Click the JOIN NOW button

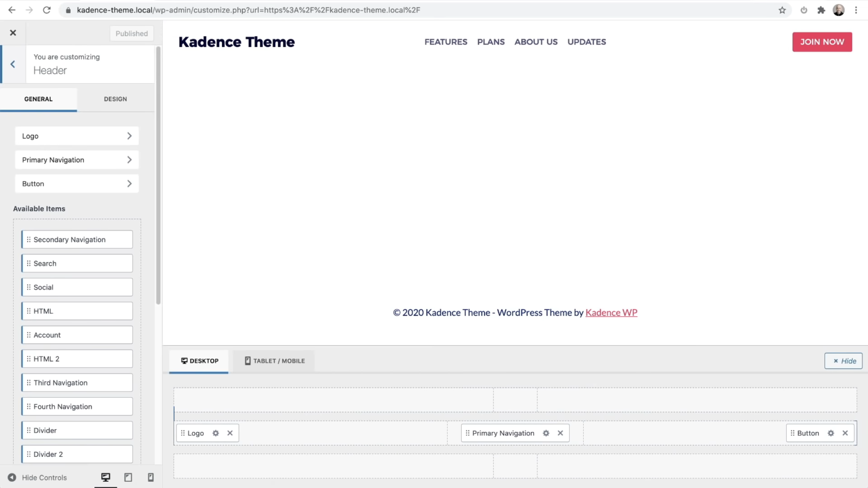[822, 42]
